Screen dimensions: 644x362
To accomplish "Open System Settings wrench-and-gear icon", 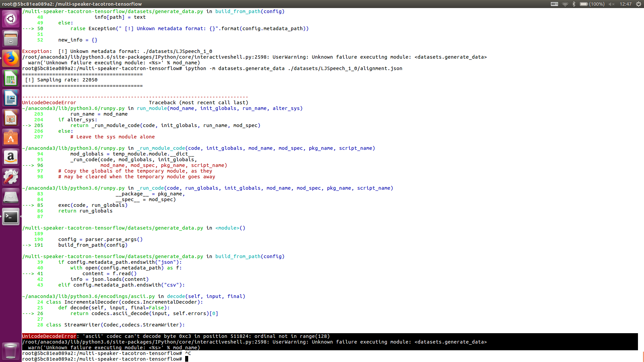I will click(11, 177).
